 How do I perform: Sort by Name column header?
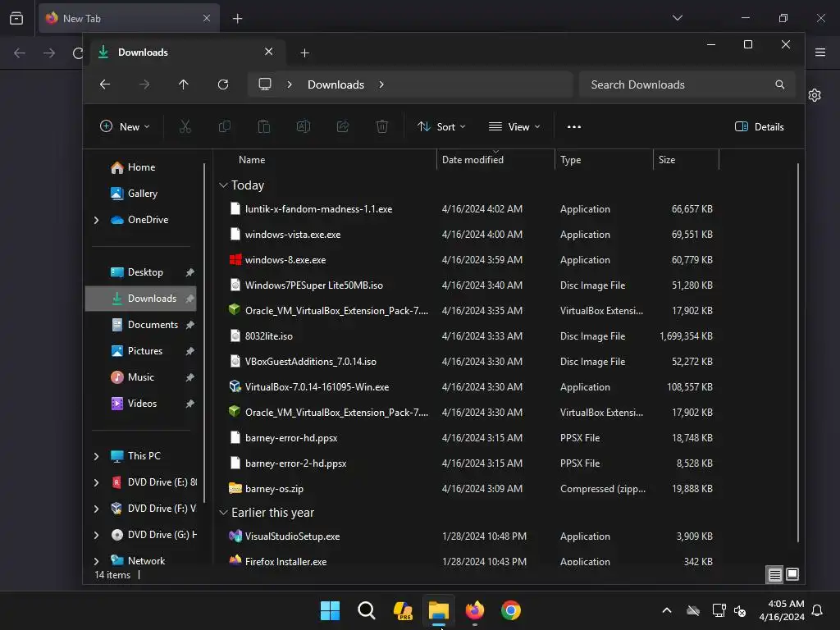click(x=252, y=160)
